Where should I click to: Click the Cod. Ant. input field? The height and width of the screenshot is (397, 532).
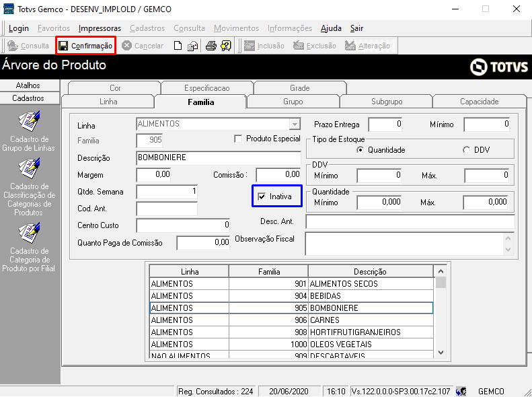167,209
